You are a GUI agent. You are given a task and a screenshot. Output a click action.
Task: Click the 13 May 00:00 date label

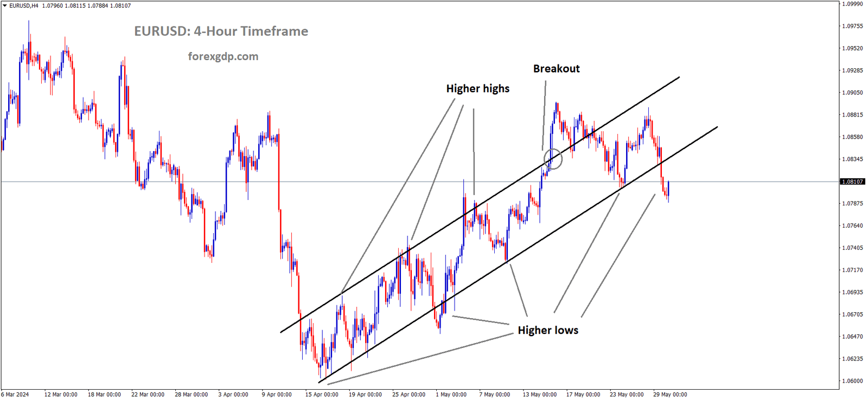(x=540, y=395)
